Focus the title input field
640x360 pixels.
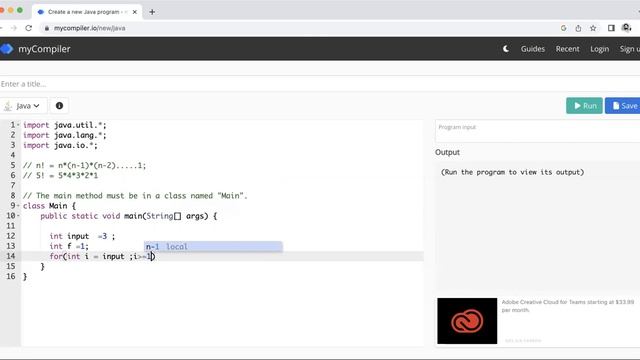pyautogui.click(x=320, y=84)
